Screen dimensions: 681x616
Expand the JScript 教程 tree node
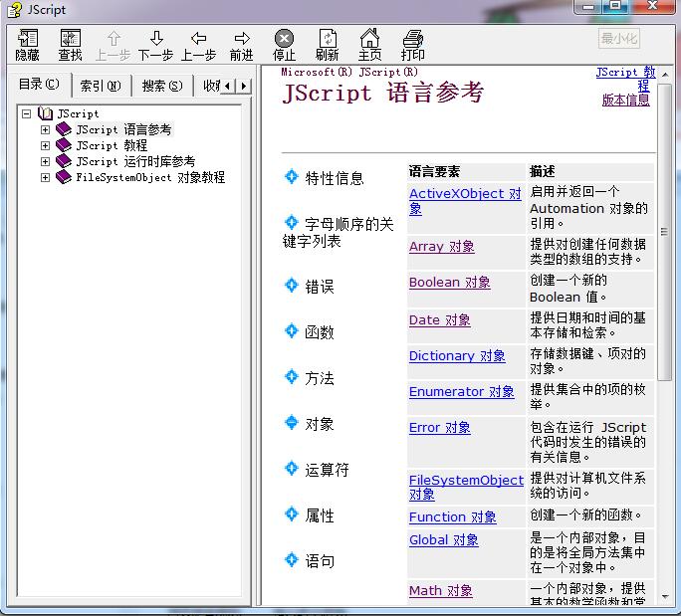point(45,145)
